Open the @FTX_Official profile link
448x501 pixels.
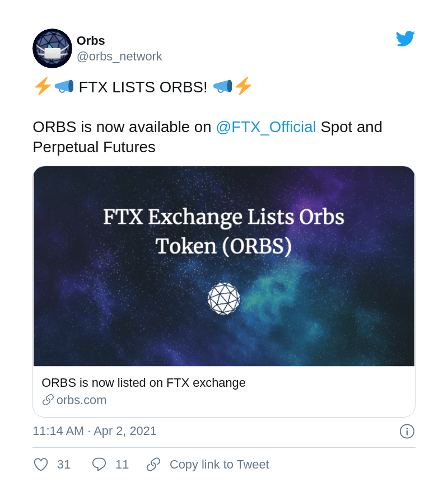pos(267,127)
